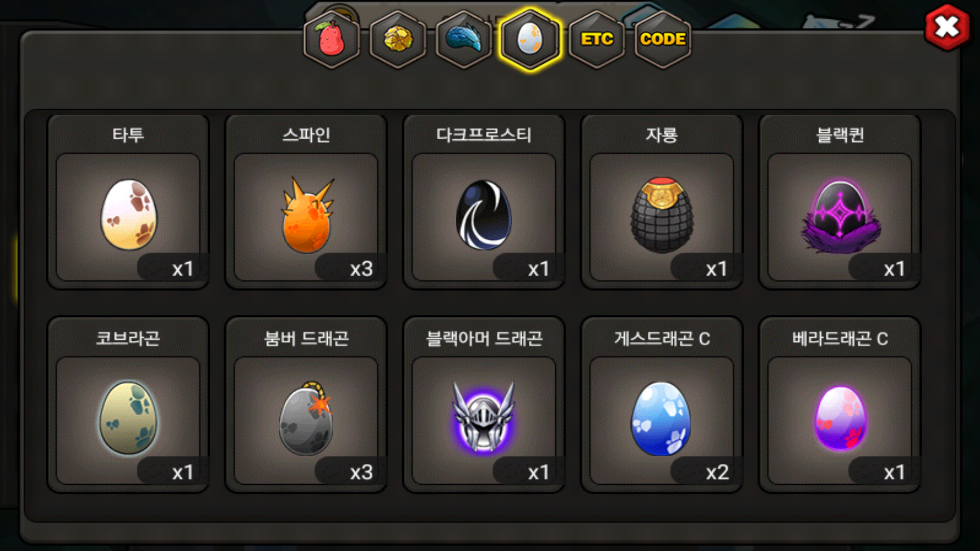Switch to the gold nugget tab
980x551 pixels.
(398, 40)
